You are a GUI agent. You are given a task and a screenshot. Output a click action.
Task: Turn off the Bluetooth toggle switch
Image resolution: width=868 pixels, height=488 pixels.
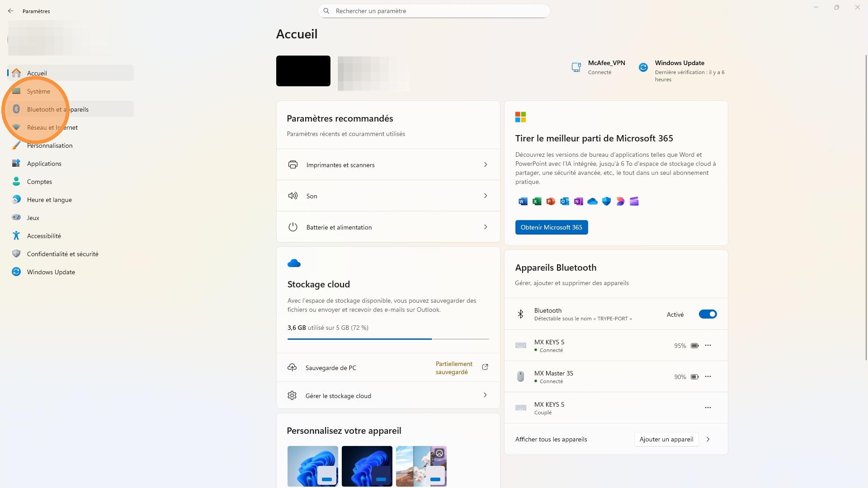[708, 314]
